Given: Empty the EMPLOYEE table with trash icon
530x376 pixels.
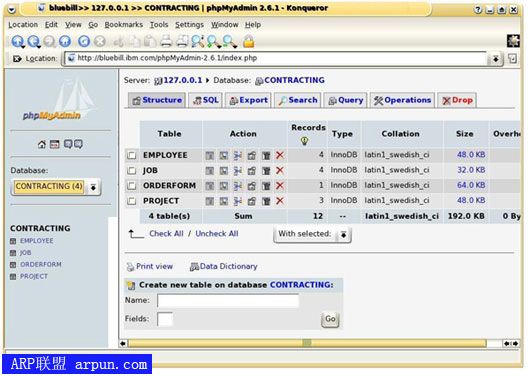Looking at the screenshot, I should click(x=266, y=155).
